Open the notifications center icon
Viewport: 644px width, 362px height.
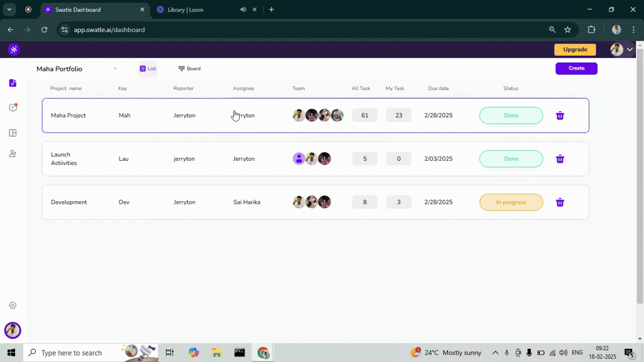click(629, 353)
